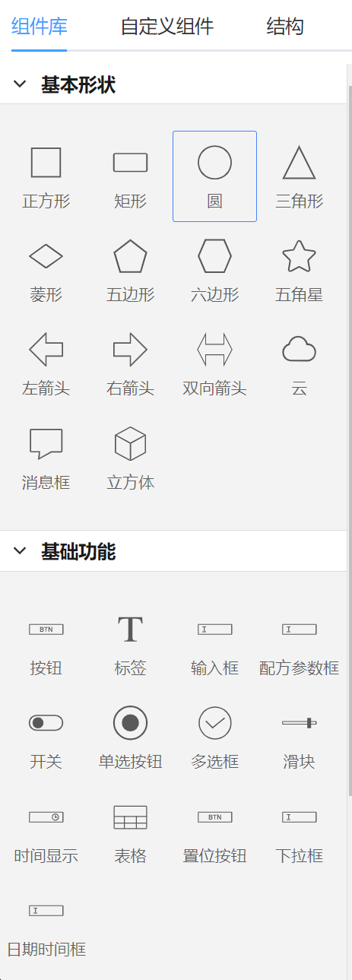Choose the 置位按钮 set button component
Viewport: 352px width, 980px height.
(214, 832)
